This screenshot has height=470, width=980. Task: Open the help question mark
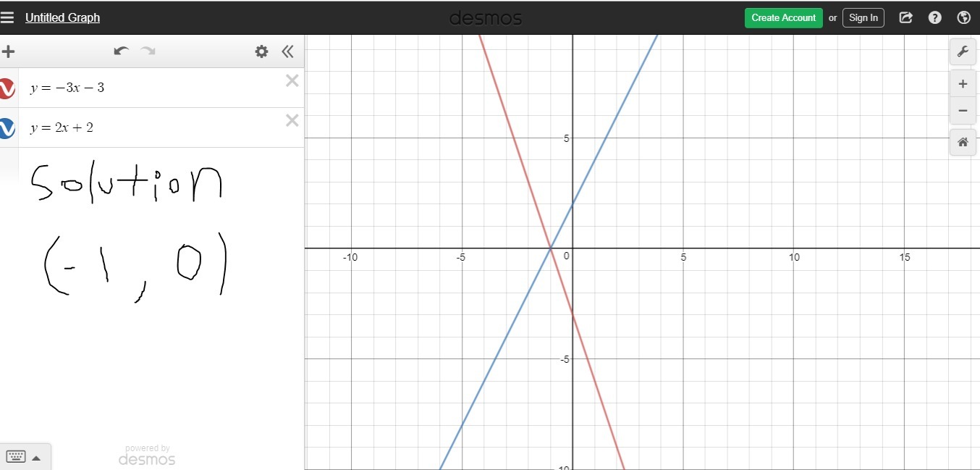(x=935, y=18)
